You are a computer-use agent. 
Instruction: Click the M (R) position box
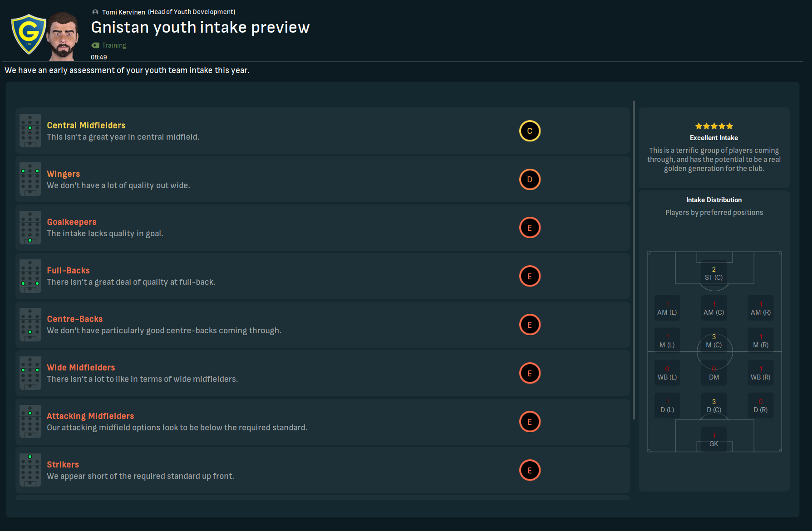761,341
